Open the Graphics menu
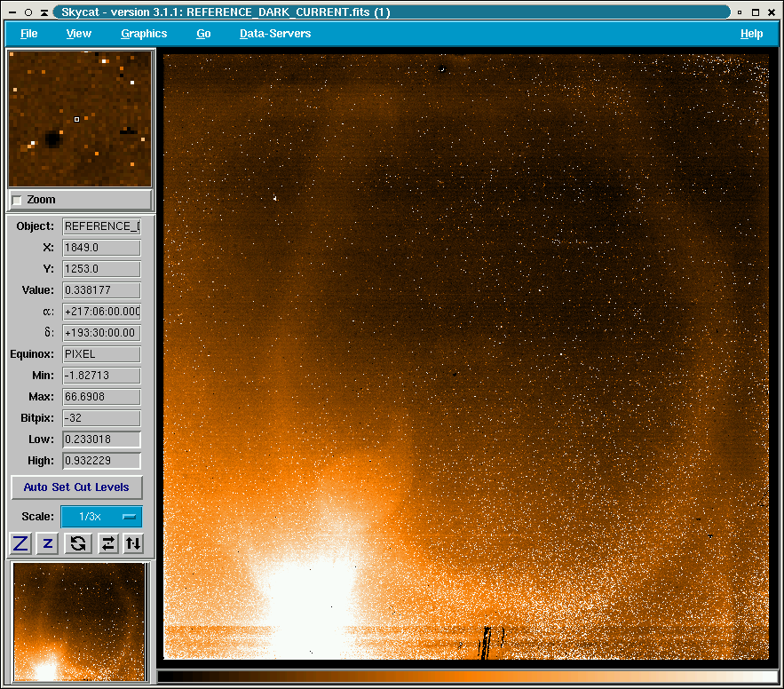 pos(144,34)
